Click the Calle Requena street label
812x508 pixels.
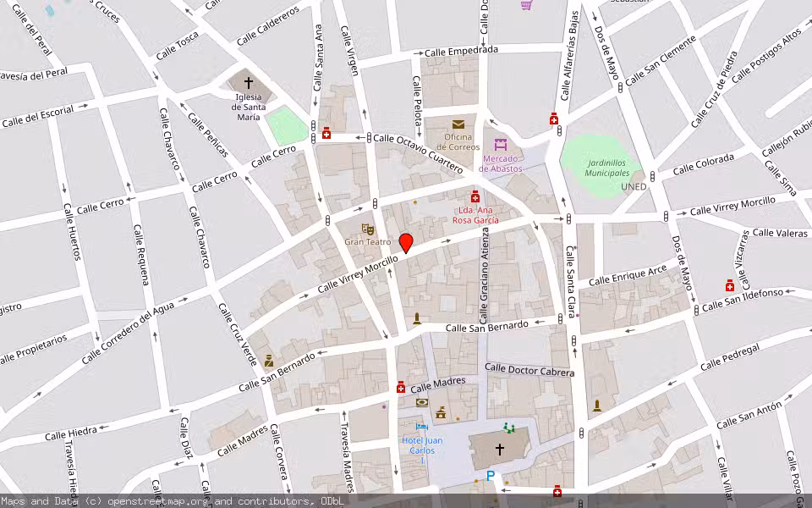pyautogui.click(x=141, y=254)
